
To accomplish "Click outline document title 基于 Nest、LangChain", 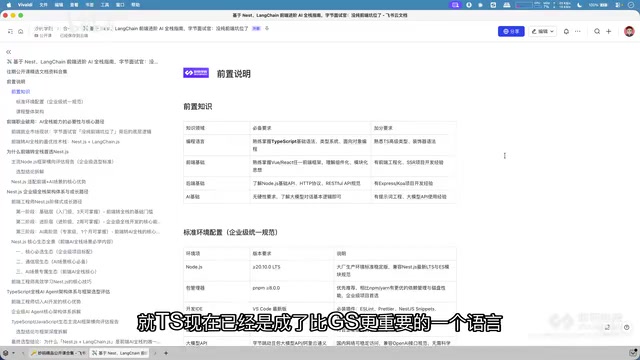I will [x=82, y=62].
